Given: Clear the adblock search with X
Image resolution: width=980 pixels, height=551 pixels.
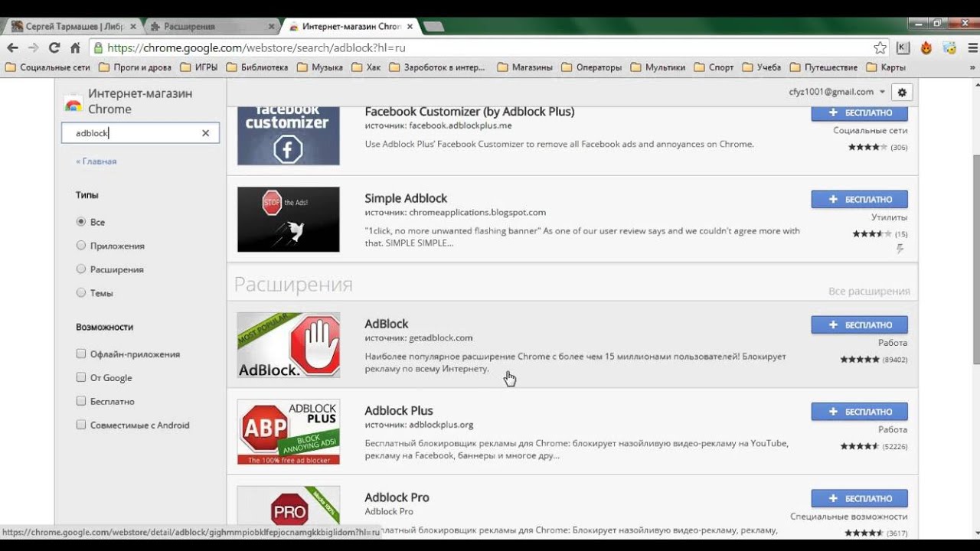Looking at the screenshot, I should point(205,133).
